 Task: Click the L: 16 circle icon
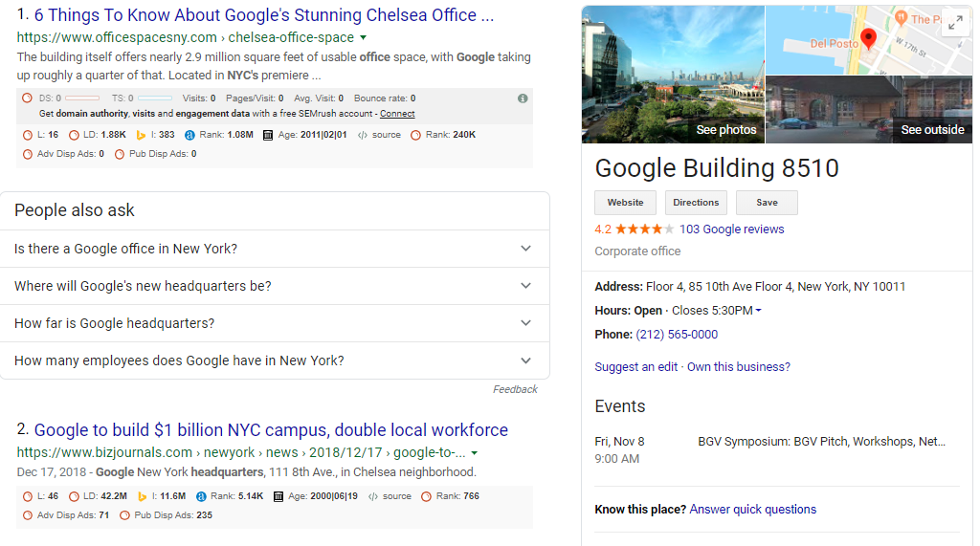pos(27,135)
